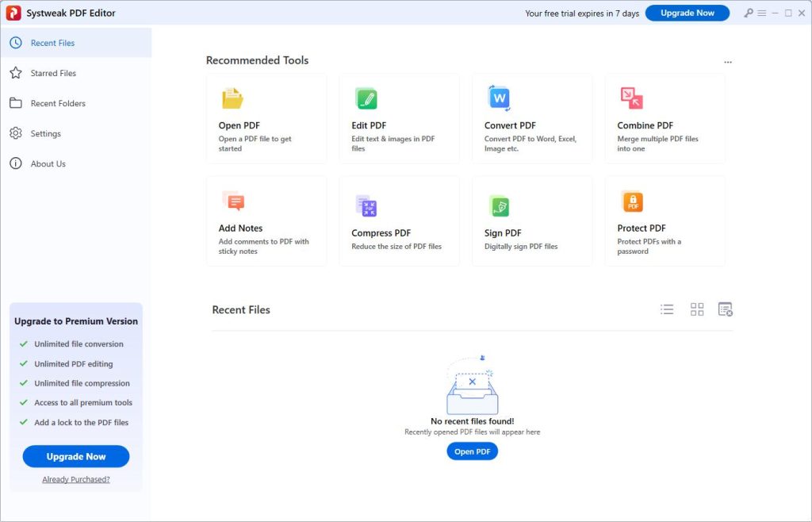The width and height of the screenshot is (812, 522).
Task: Click the Combine PDF red arrows icon
Action: coord(631,98)
